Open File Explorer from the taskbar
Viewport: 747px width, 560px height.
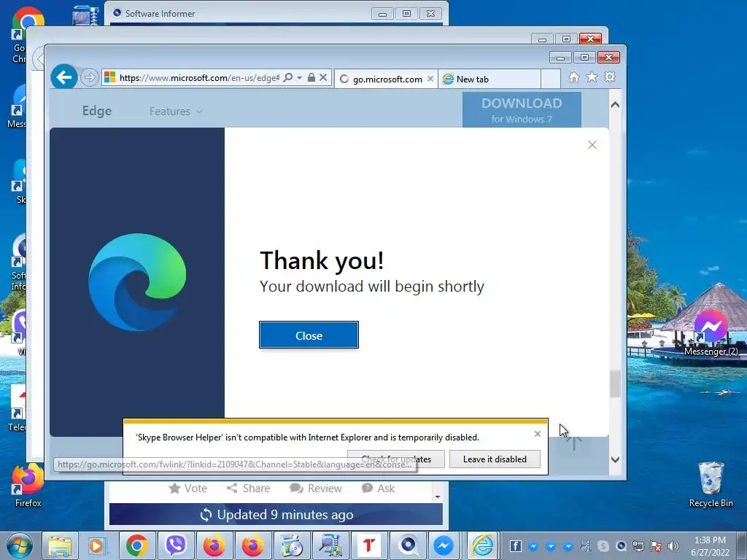60,545
